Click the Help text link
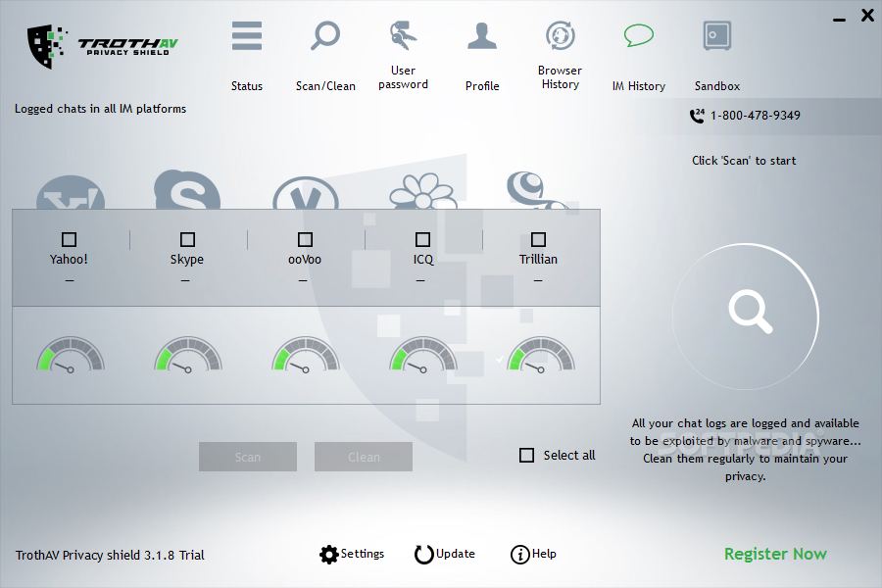Image resolution: width=882 pixels, height=588 pixels. (544, 554)
